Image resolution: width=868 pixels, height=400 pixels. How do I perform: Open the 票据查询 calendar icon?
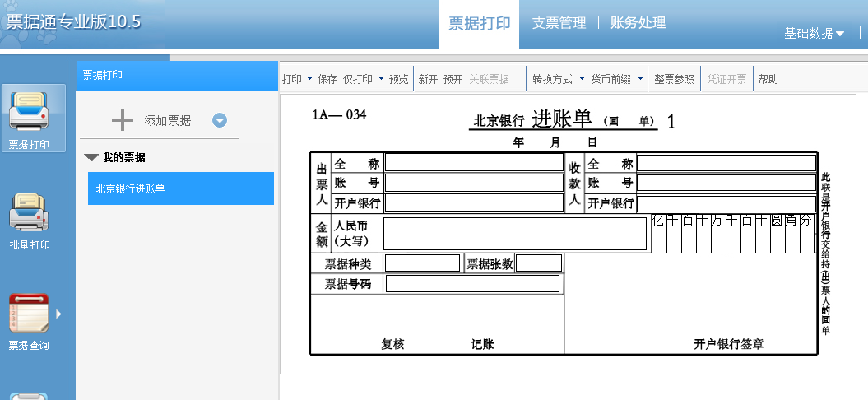pyautogui.click(x=29, y=313)
